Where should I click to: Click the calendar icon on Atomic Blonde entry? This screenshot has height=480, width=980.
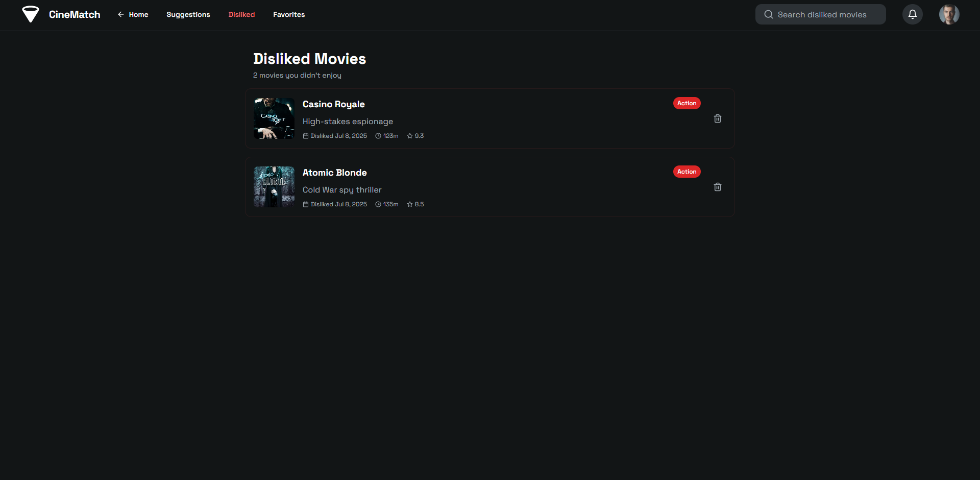click(306, 204)
